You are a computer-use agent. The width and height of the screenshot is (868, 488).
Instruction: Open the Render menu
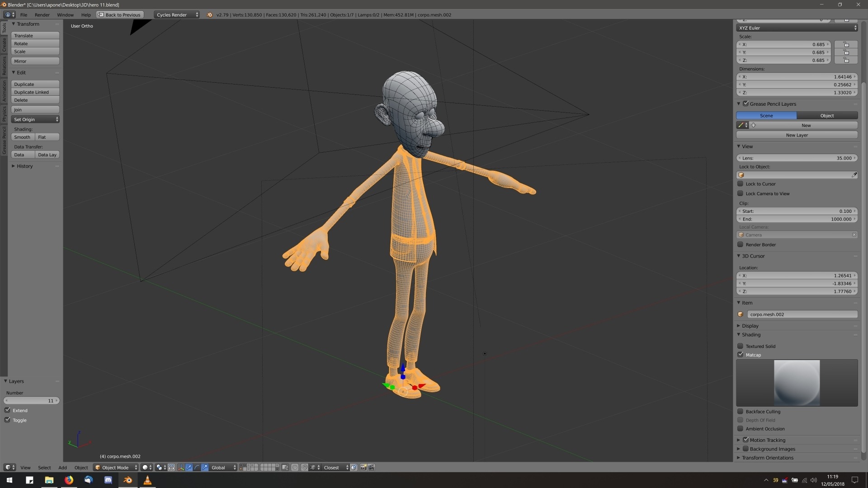[42, 15]
